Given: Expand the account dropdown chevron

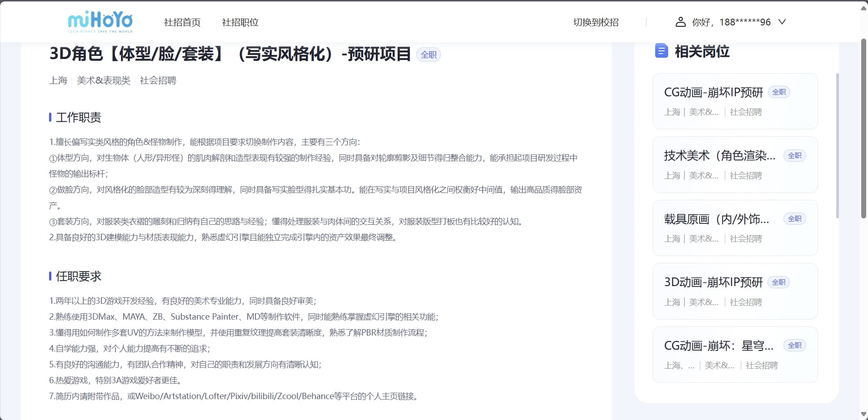Looking at the screenshot, I should (782, 22).
